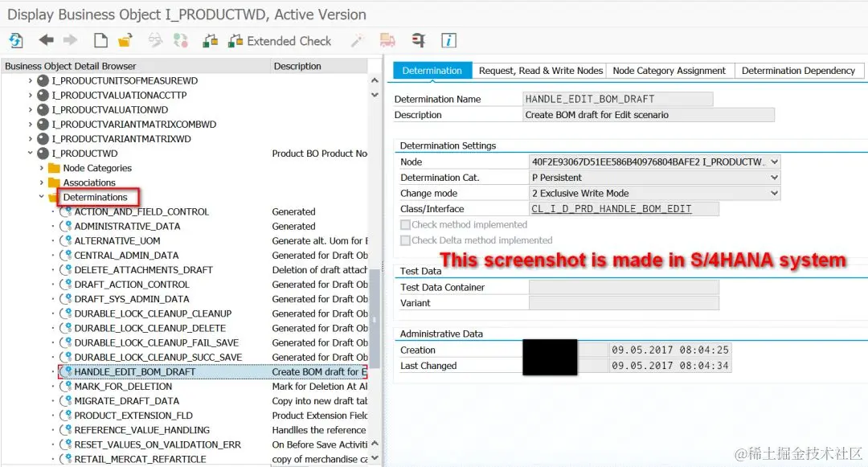The image size is (868, 467).
Task: Expand the I_PRODUCTUNITSOFMEASUREWD node
Action: [x=31, y=81]
